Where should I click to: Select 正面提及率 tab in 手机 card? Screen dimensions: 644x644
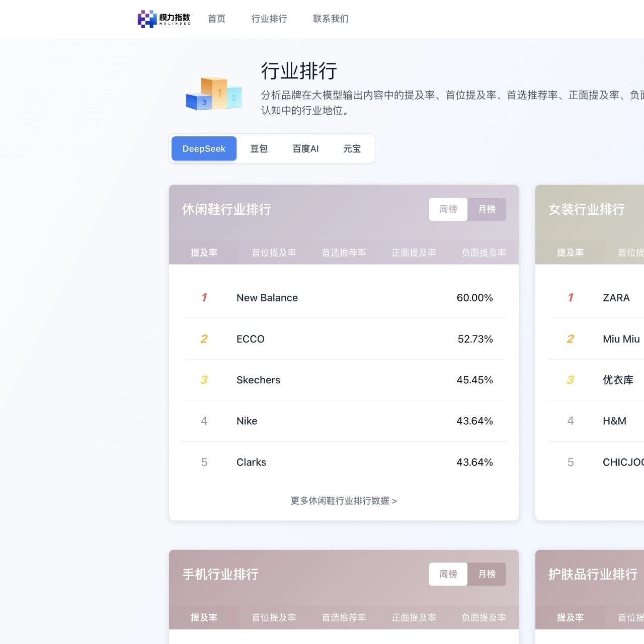tap(414, 617)
